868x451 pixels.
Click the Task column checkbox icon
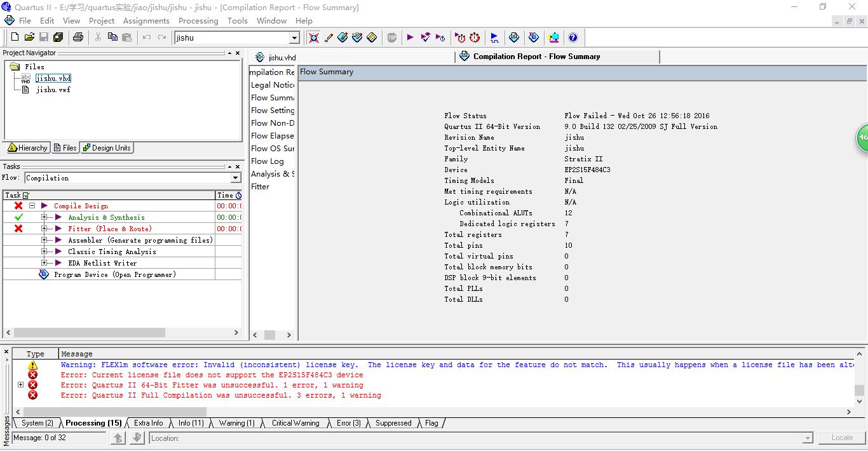(x=26, y=195)
